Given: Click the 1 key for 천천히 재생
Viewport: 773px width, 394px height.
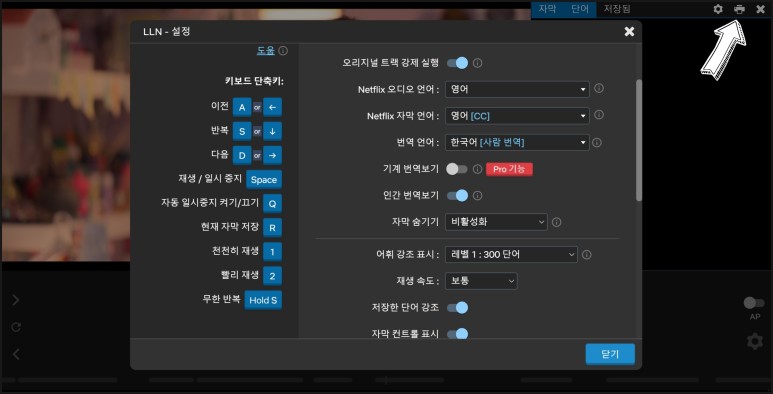Looking at the screenshot, I should (x=273, y=251).
